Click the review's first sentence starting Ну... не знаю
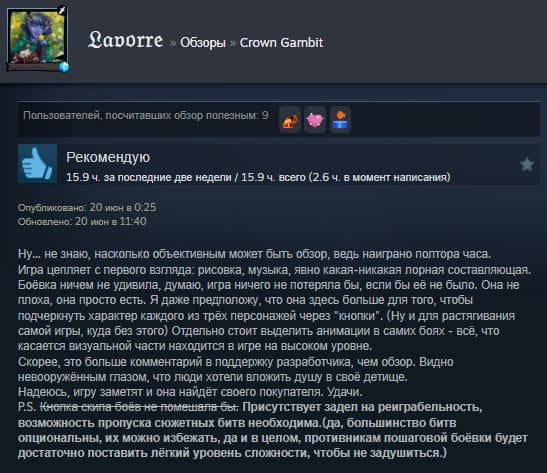The width and height of the screenshot is (547, 473). [x=254, y=254]
